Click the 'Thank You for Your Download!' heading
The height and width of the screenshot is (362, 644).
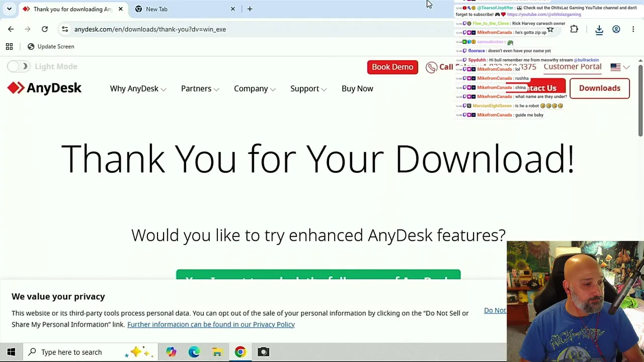click(317, 159)
